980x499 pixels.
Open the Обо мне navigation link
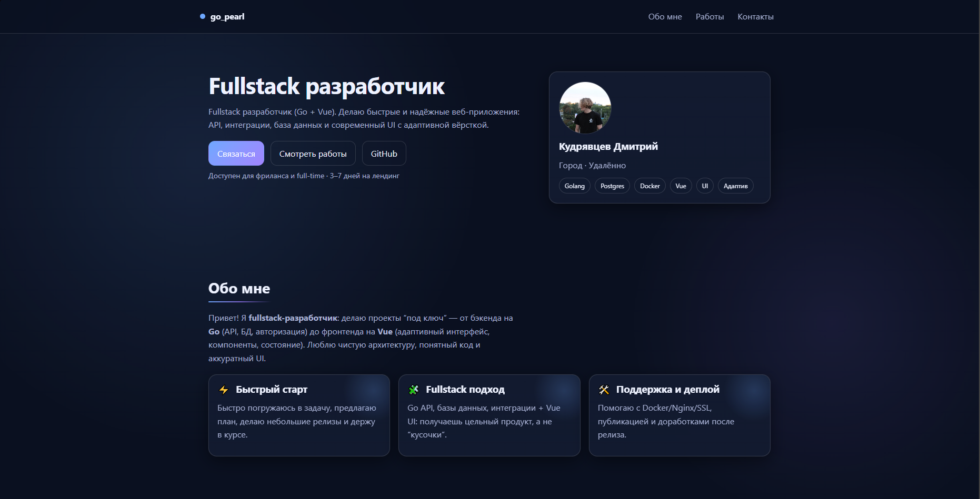(x=665, y=17)
